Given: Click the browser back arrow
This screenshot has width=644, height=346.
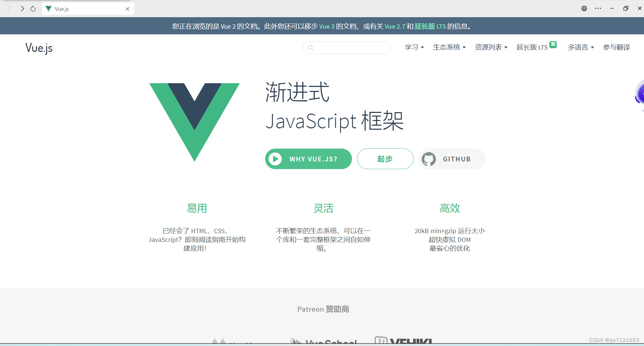Looking at the screenshot, I should click(x=9, y=9).
